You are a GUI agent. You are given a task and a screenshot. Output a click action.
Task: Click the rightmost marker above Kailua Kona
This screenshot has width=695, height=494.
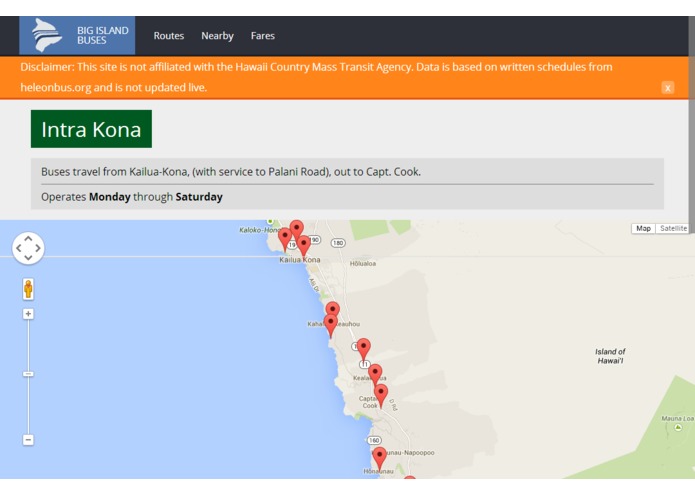pos(304,246)
